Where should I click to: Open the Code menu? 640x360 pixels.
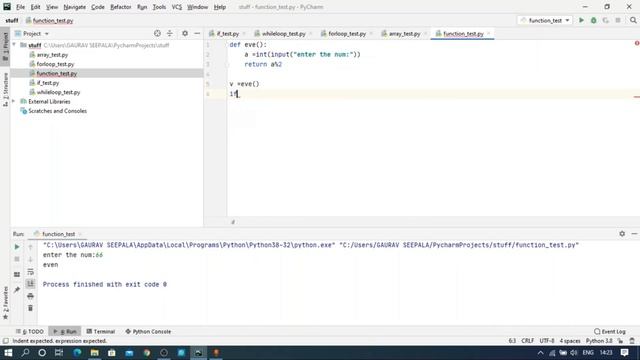(x=98, y=7)
